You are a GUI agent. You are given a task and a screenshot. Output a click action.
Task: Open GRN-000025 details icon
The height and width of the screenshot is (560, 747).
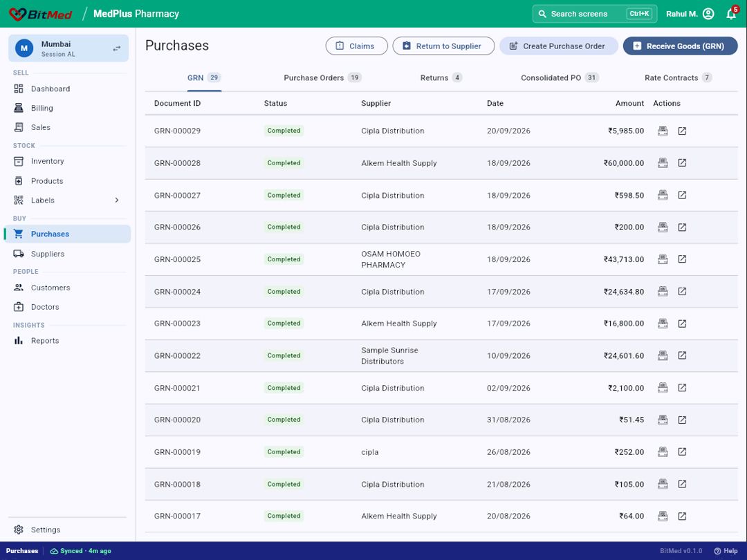(x=682, y=259)
